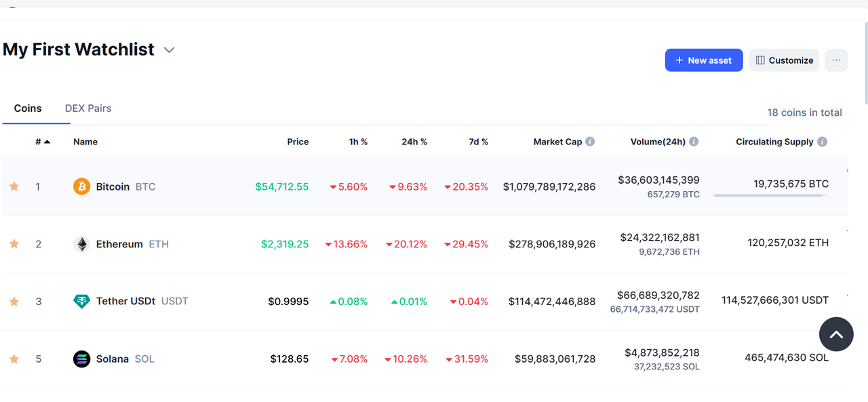Image resolution: width=868 pixels, height=402 pixels.
Task: Toggle the Solana watchlist star
Action: coord(14,359)
